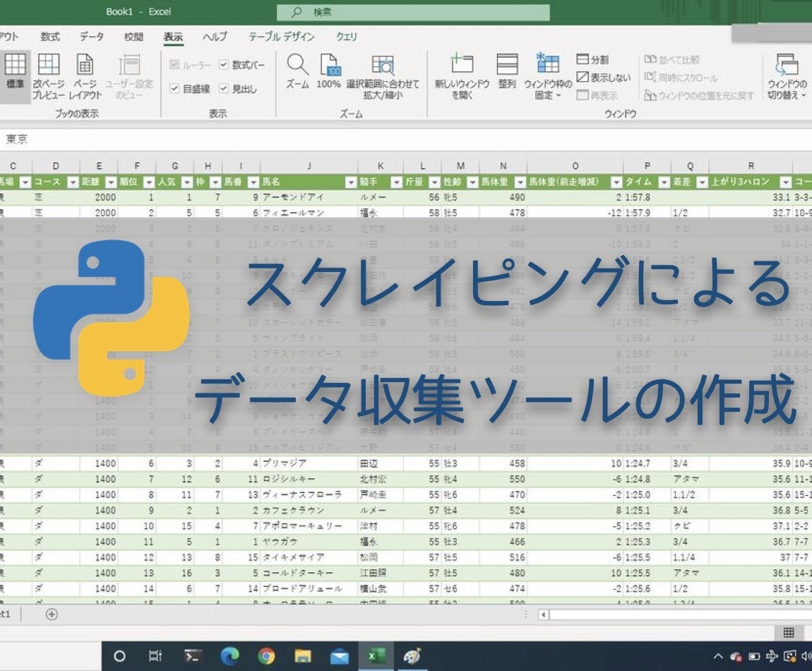Click the horizontal scrollbar left arrow

543,615
